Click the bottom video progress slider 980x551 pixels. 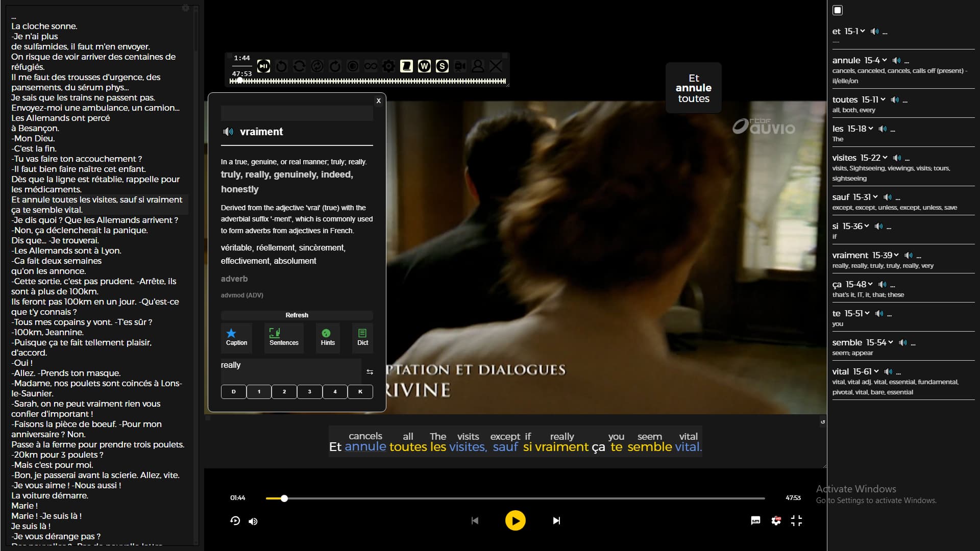click(514, 498)
